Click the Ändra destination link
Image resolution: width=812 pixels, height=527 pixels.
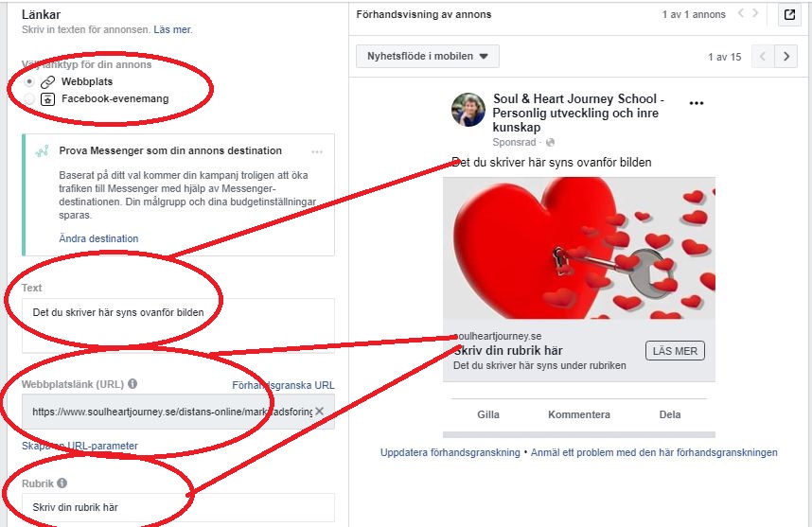tap(98, 238)
